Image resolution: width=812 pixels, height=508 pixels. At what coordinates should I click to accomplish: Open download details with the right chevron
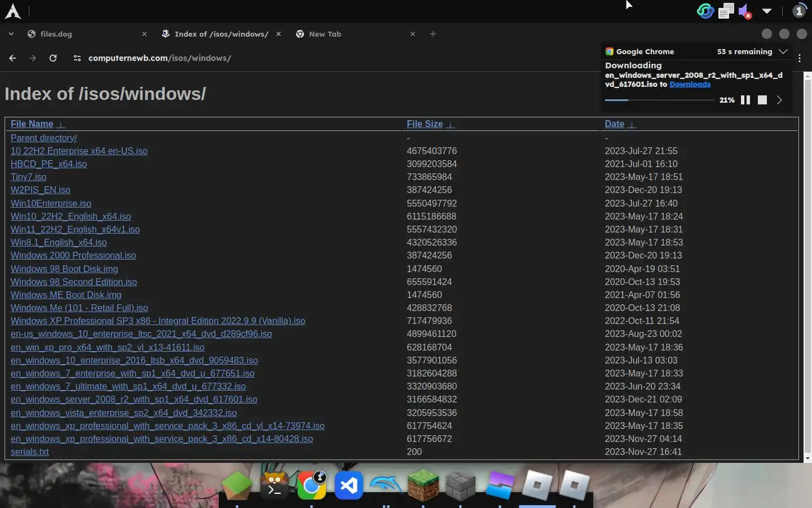pos(779,100)
